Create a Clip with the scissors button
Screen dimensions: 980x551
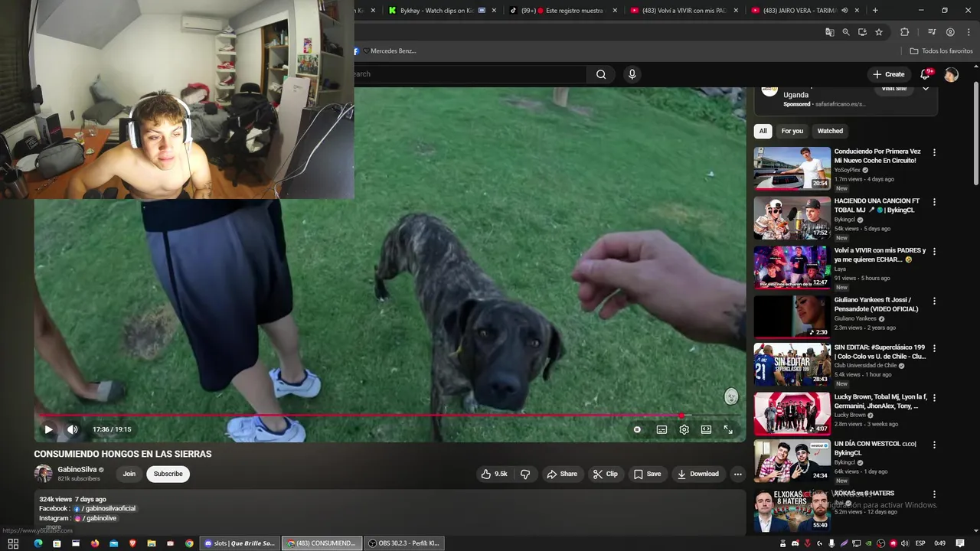pyautogui.click(x=605, y=474)
